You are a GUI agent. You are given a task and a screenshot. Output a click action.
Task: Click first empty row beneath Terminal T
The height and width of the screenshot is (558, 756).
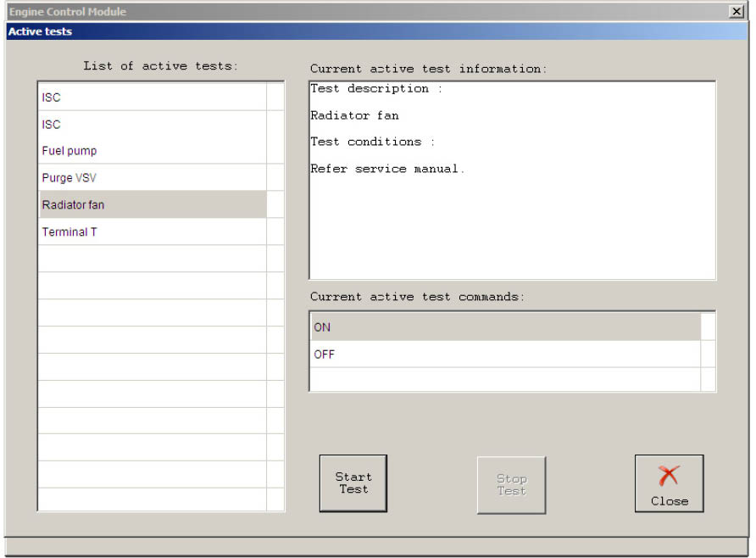click(153, 259)
